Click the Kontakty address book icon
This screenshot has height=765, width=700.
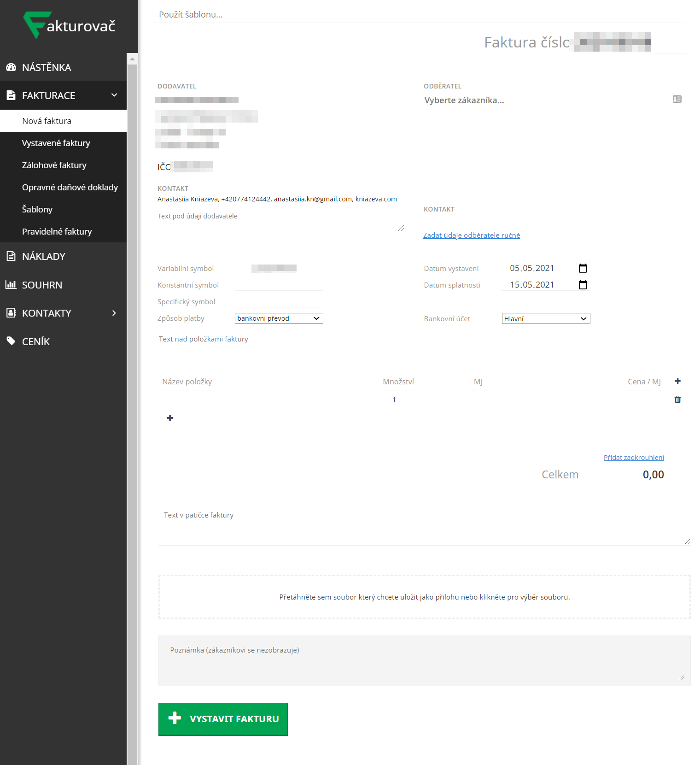pyautogui.click(x=11, y=313)
